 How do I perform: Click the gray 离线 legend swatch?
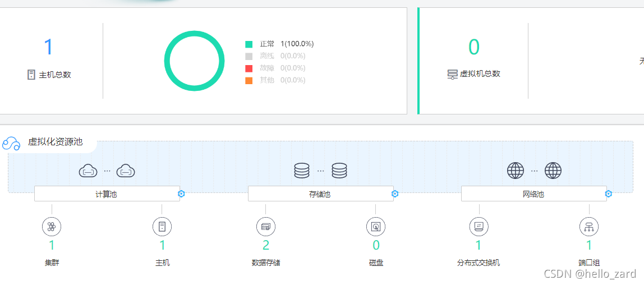coord(249,56)
